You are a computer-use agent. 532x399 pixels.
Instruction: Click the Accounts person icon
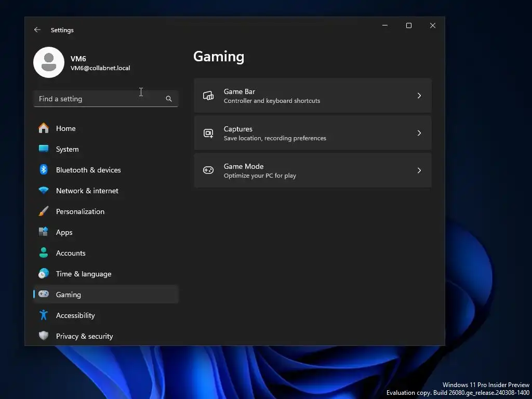[44, 253]
